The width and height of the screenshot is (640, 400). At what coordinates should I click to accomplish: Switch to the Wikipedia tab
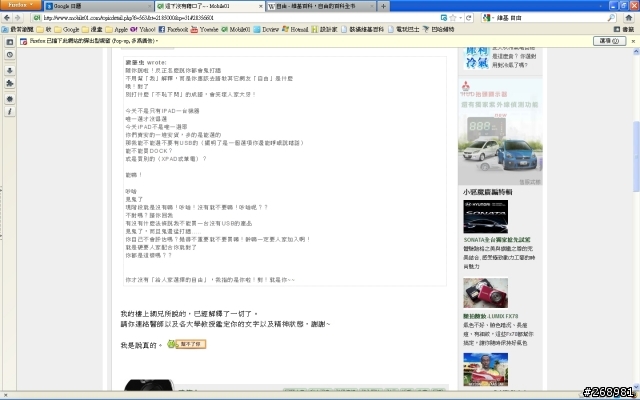[321, 6]
